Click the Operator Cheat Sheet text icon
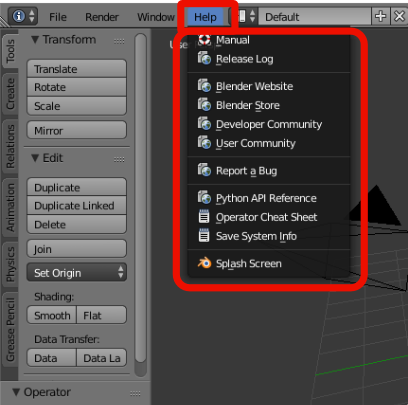 tap(204, 217)
